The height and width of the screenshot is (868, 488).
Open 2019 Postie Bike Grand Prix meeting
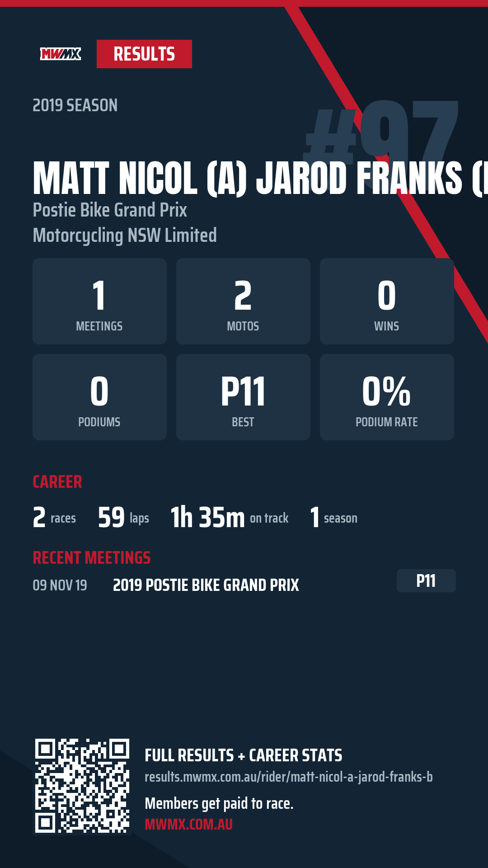pyautogui.click(x=206, y=585)
